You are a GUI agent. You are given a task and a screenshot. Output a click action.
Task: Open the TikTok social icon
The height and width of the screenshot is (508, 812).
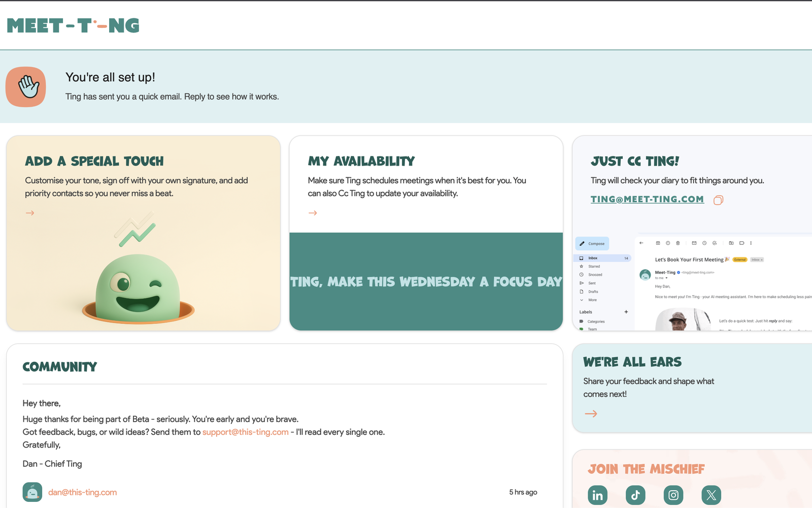pos(635,495)
